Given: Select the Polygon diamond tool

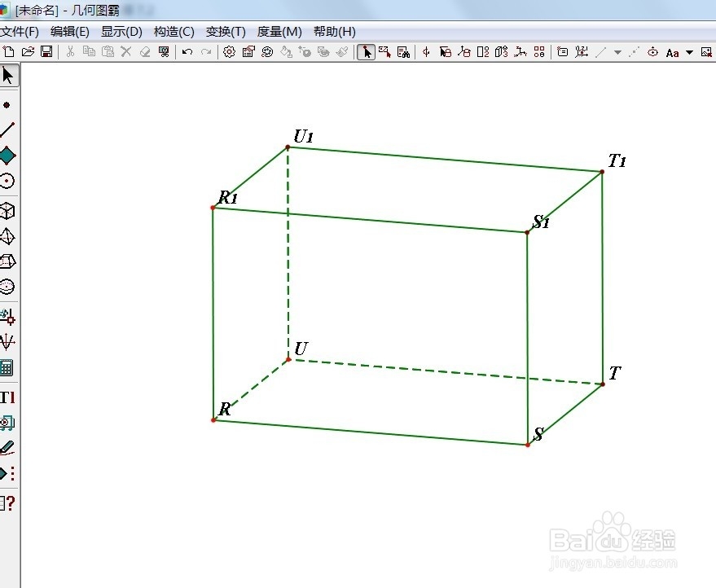Looking at the screenshot, I should pos(7,156).
